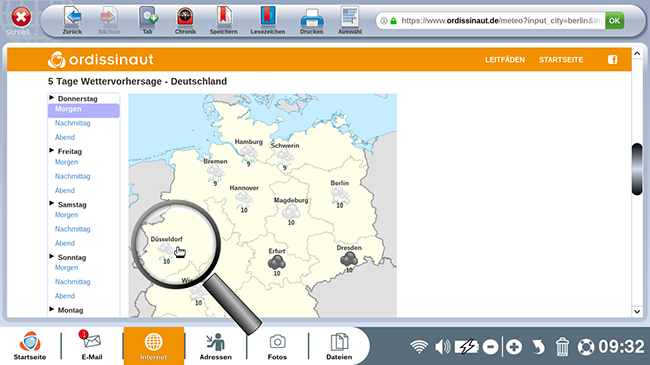Open the Facebook icon in orange header
This screenshot has height=365, width=650.
(x=613, y=60)
